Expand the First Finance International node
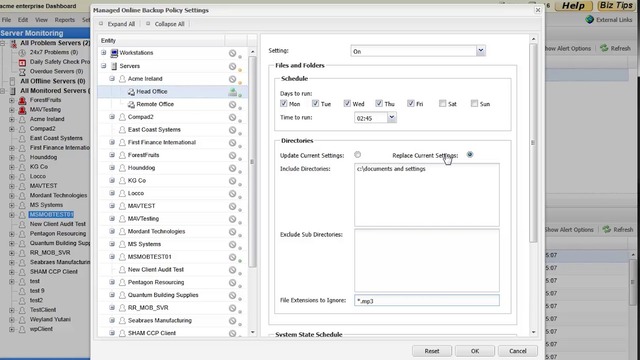 tap(112, 142)
